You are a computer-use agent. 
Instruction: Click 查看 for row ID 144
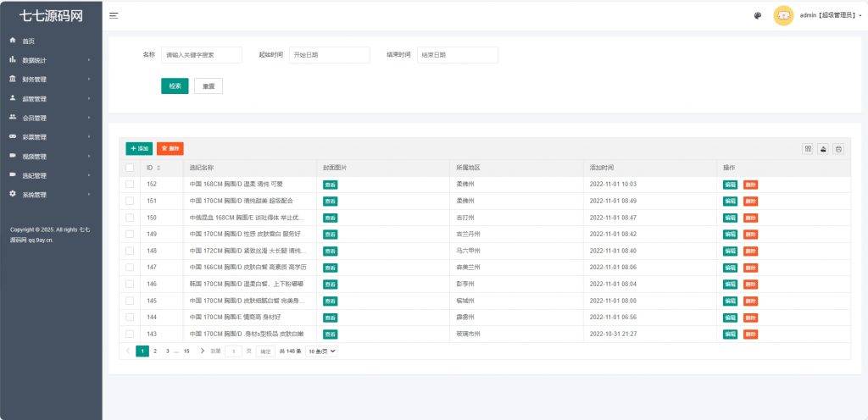(331, 318)
